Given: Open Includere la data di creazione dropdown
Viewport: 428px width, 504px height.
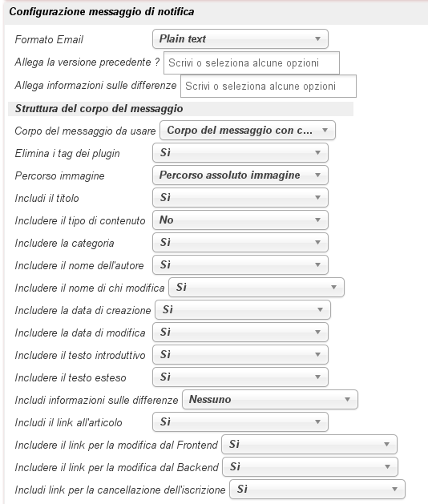Looking at the screenshot, I should [243, 310].
